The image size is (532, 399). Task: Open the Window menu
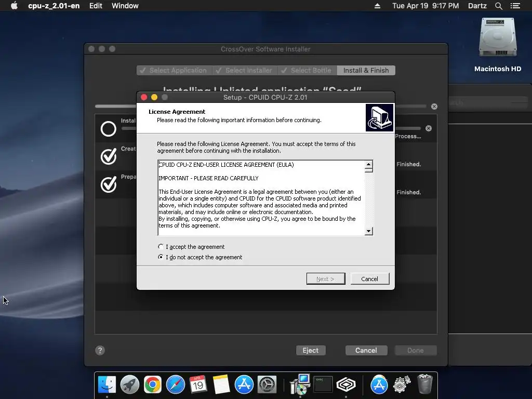[125, 6]
